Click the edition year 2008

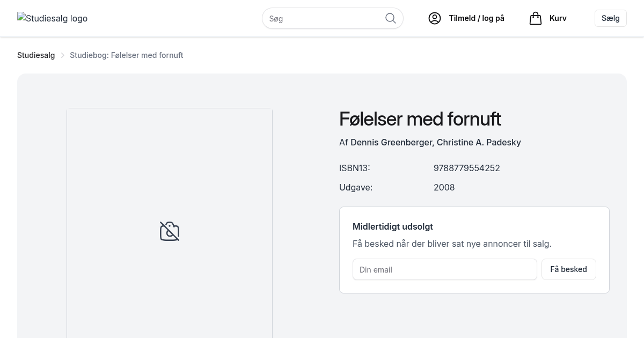click(x=444, y=187)
